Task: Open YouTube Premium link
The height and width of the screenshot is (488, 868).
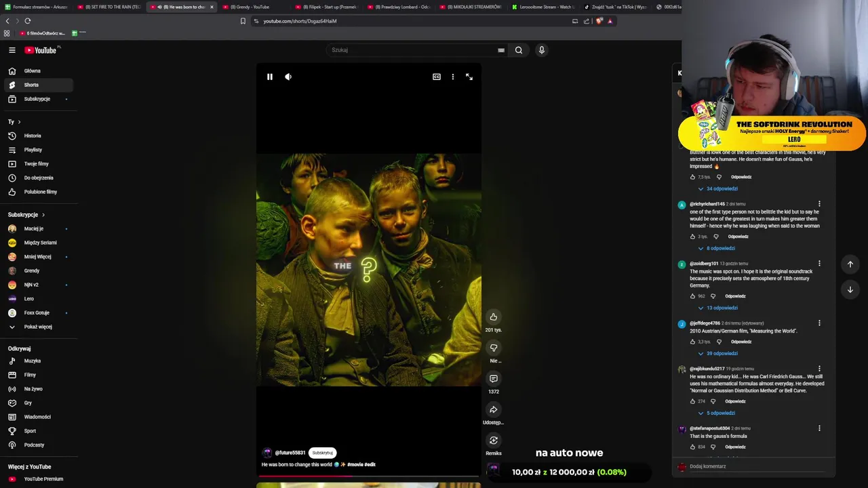Action: [x=39, y=479]
